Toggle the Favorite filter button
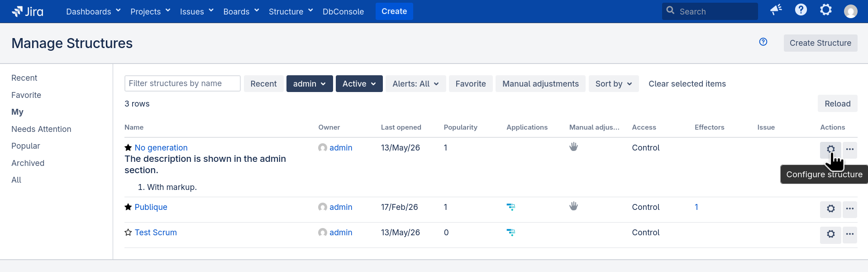868x272 pixels. (x=471, y=84)
